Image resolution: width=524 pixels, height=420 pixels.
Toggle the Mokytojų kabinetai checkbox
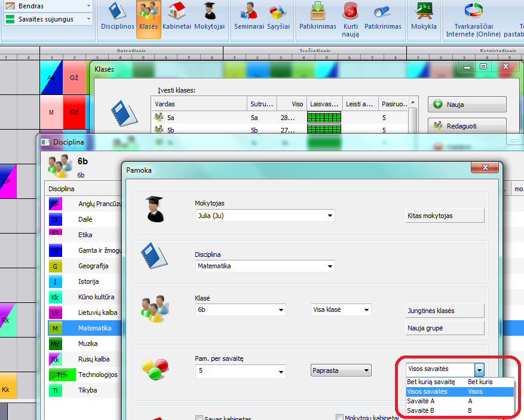click(340, 418)
